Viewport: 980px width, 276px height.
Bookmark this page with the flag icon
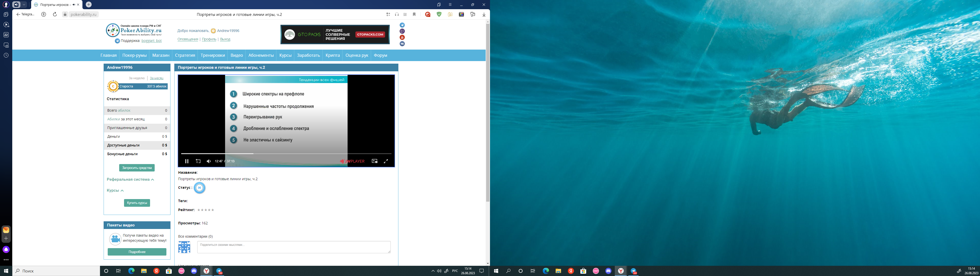pos(414,15)
